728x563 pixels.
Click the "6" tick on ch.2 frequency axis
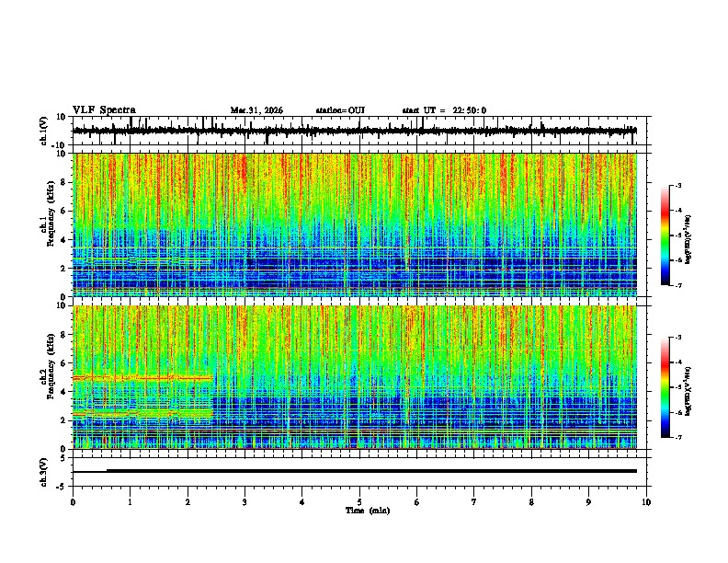[64, 362]
